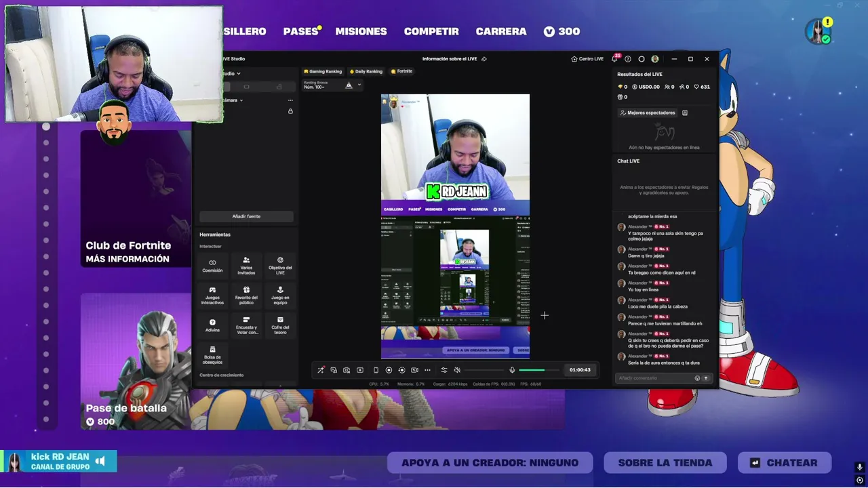Open the help question mark icon
The width and height of the screenshot is (868, 488).
coord(628,59)
